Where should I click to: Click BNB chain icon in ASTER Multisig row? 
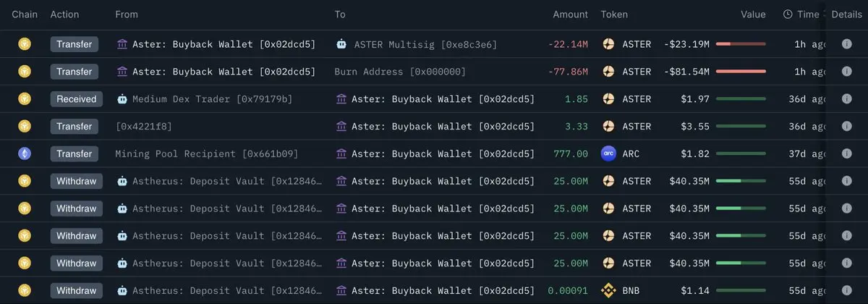(25, 44)
